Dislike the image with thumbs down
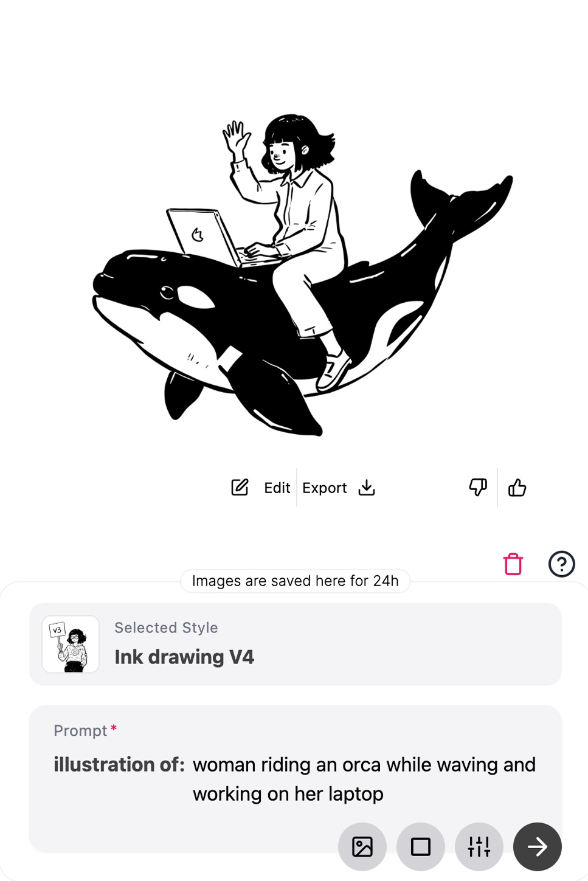Viewport: 588px width, 881px height. pos(478,488)
